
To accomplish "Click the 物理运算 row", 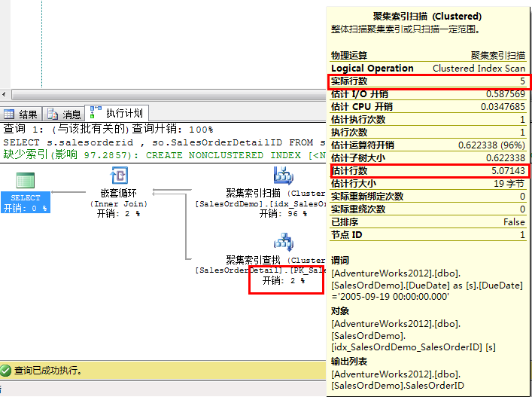I will (x=428, y=55).
